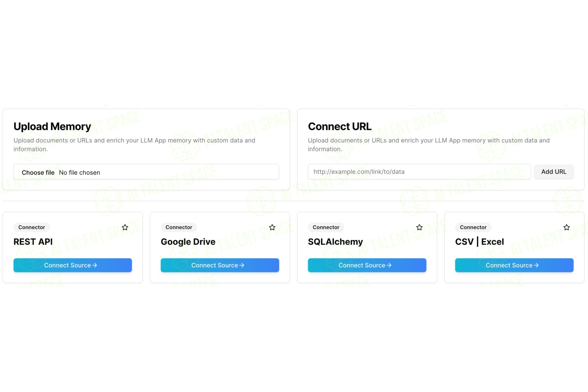Toggle the SQLAlchemy star icon
This screenshot has height=392, width=588.
point(419,227)
